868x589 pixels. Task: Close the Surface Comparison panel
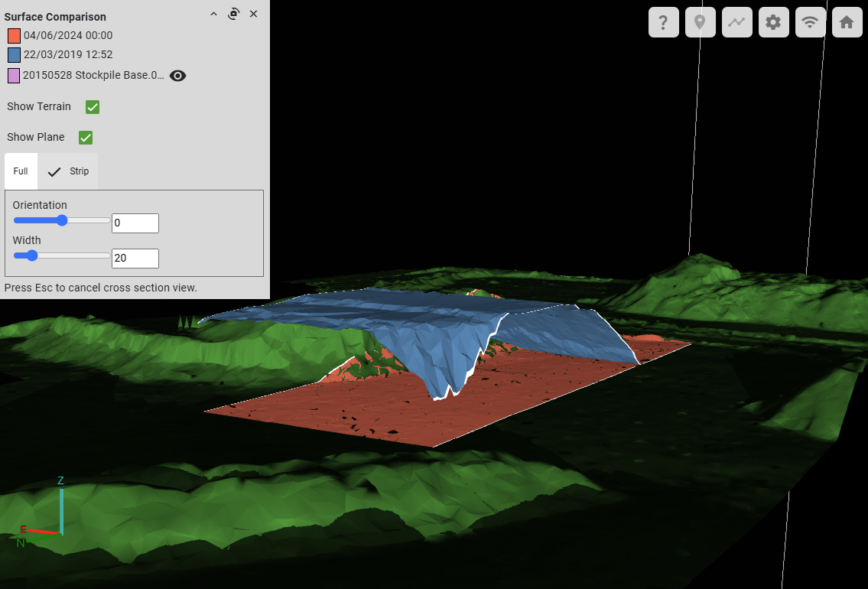click(x=254, y=15)
